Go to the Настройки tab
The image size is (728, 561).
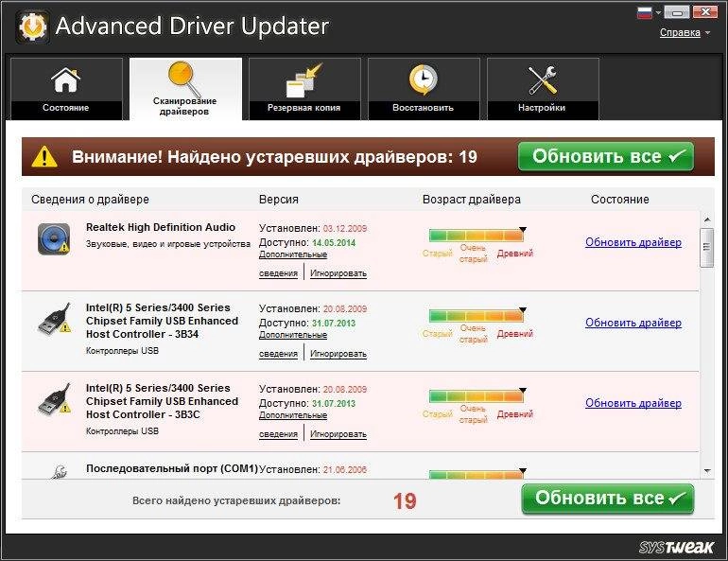pyautogui.click(x=543, y=89)
